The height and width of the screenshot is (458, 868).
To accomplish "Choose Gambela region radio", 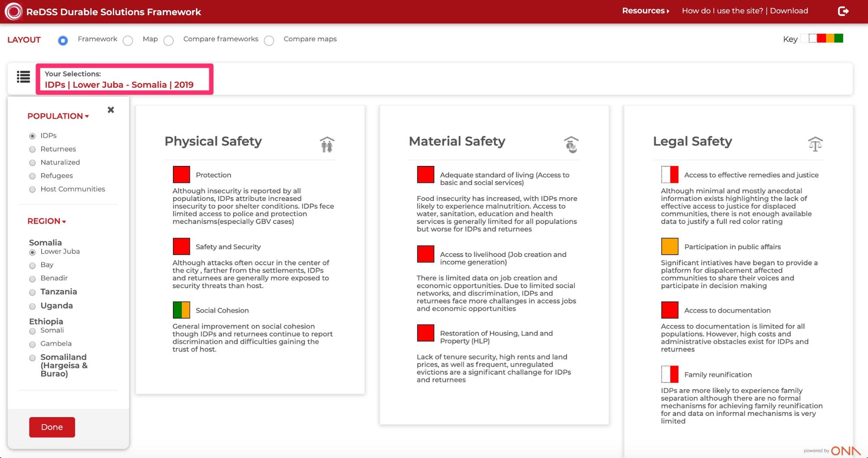I will pyautogui.click(x=32, y=345).
